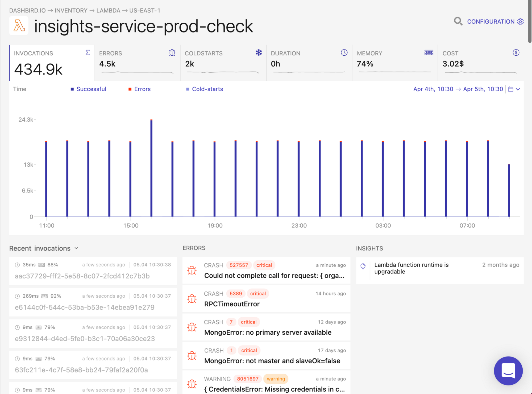The image size is (532, 394).
Task: Go to LAMBDA in the breadcrumb
Action: click(108, 11)
